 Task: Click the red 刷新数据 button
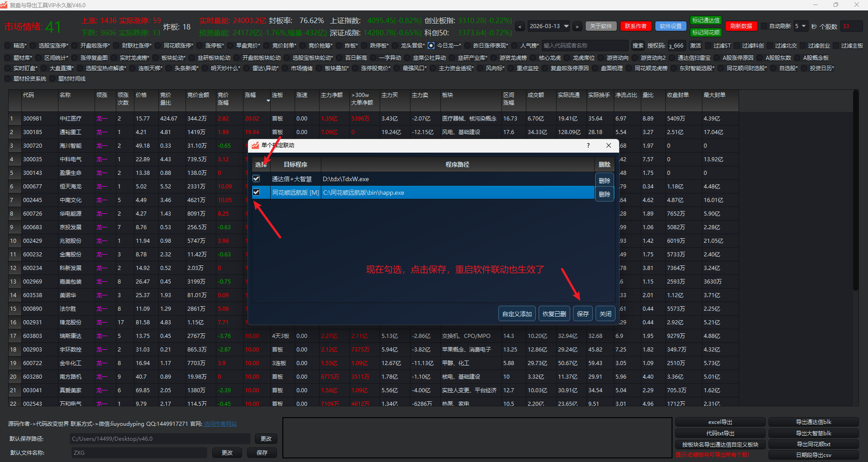coord(741,26)
